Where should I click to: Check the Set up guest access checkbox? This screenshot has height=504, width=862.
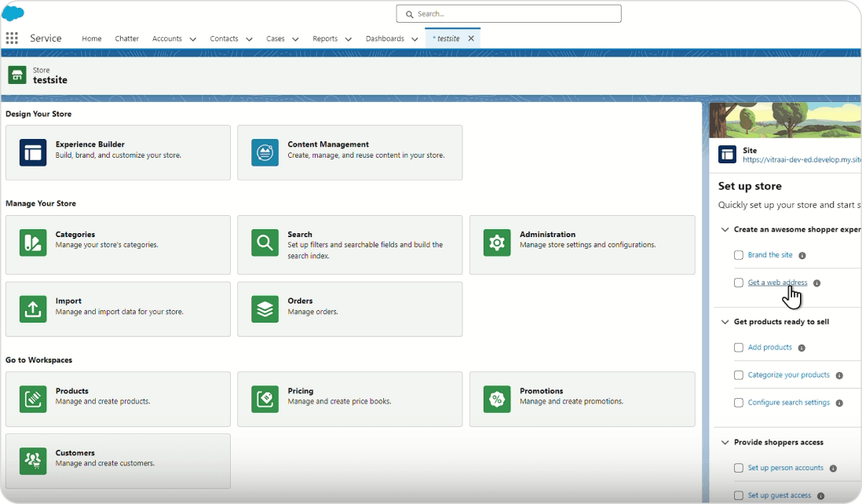(x=738, y=495)
